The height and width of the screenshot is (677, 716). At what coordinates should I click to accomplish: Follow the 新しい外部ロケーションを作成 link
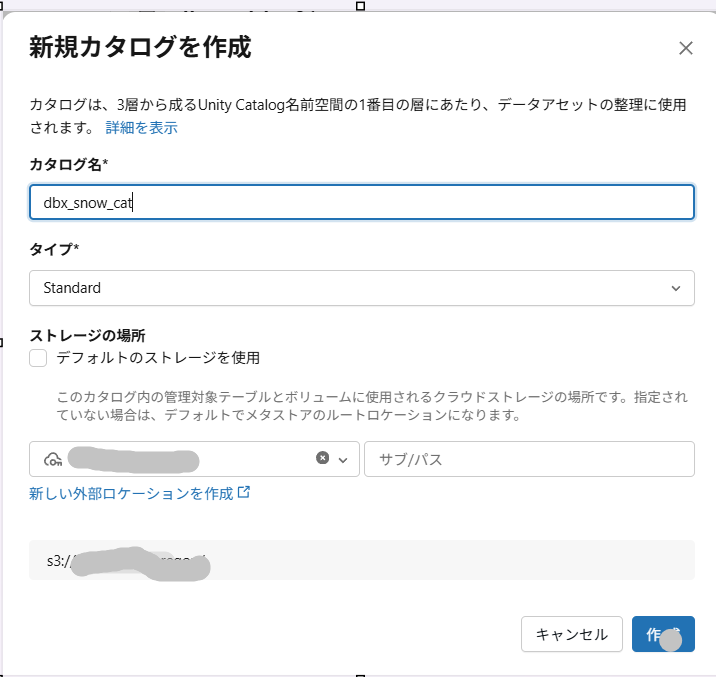(131, 493)
